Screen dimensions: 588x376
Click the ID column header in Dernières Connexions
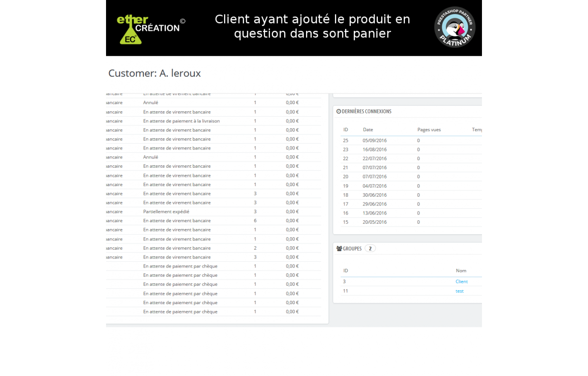[x=346, y=130]
